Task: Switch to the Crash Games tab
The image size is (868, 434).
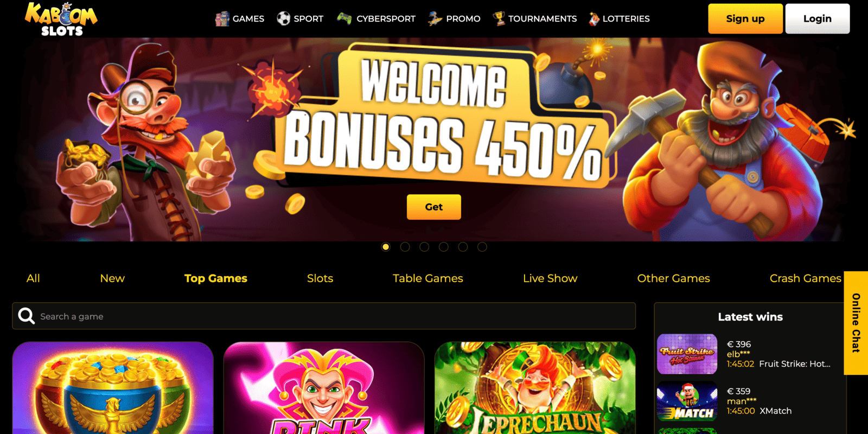Action: 805,278
